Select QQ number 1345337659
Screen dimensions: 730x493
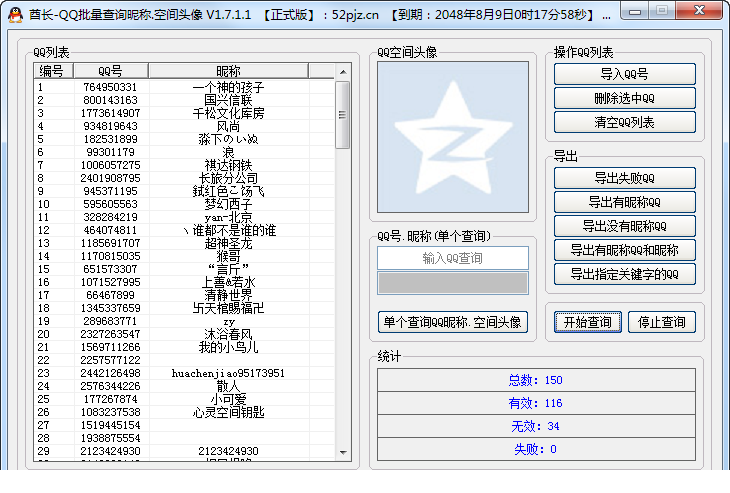click(x=110, y=309)
